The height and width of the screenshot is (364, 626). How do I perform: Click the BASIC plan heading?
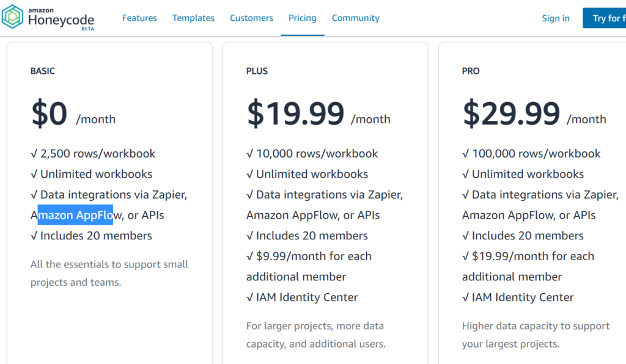click(43, 71)
